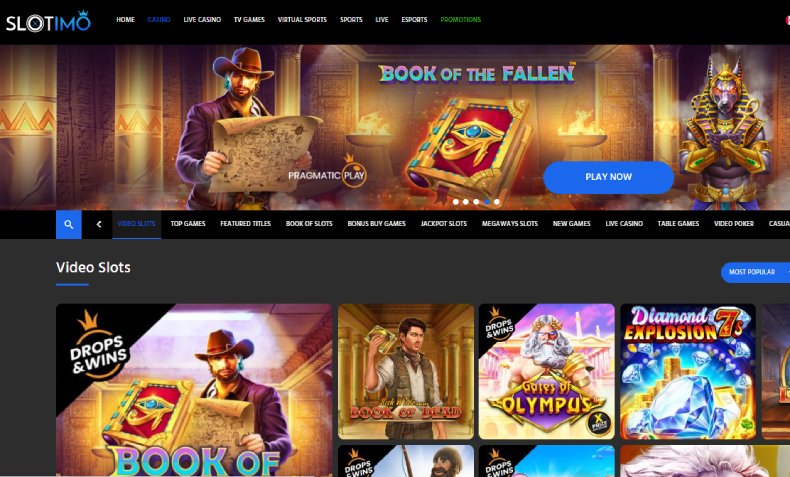
Task: Launch the large Book of the Fallen tile
Action: tap(194, 390)
